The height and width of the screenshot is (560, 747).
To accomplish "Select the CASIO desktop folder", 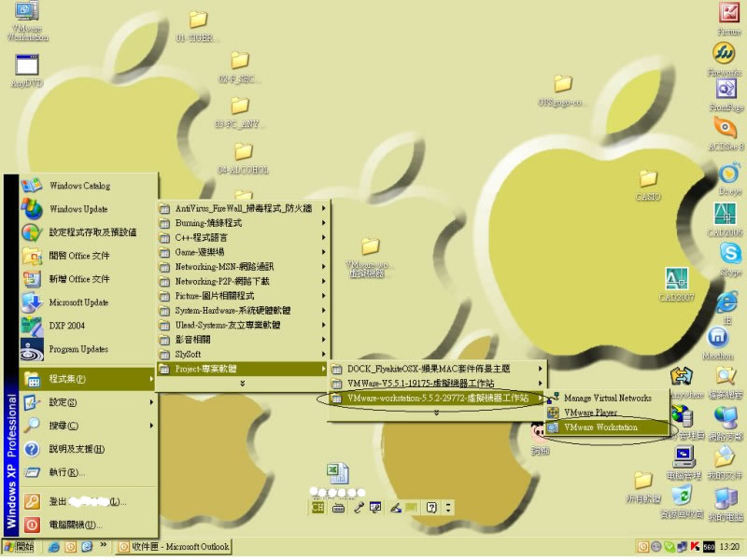I will point(648,185).
